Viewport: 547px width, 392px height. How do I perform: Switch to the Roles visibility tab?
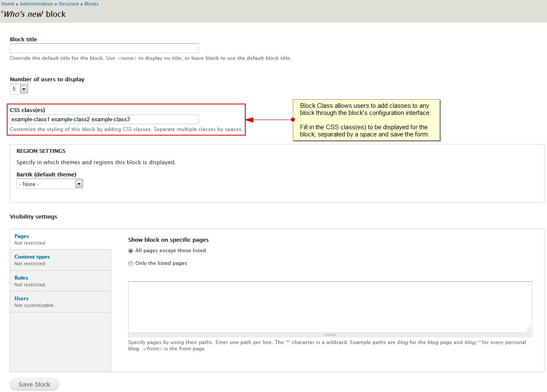coord(60,281)
